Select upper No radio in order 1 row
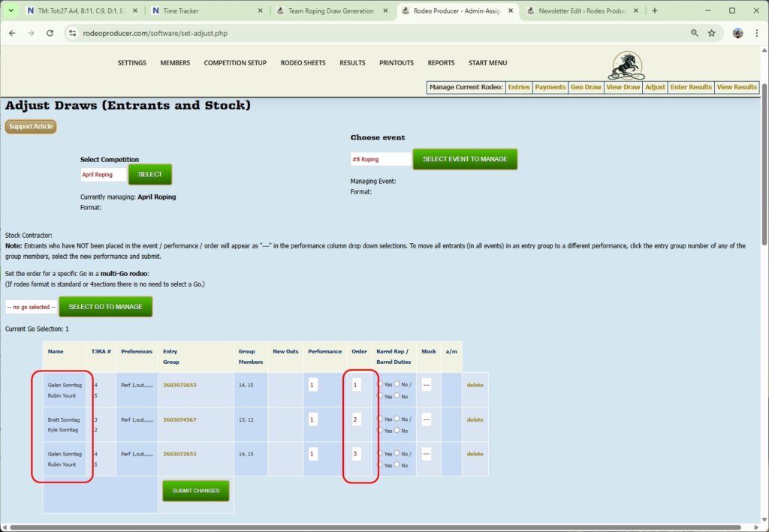The height and width of the screenshot is (532, 769). pos(397,383)
